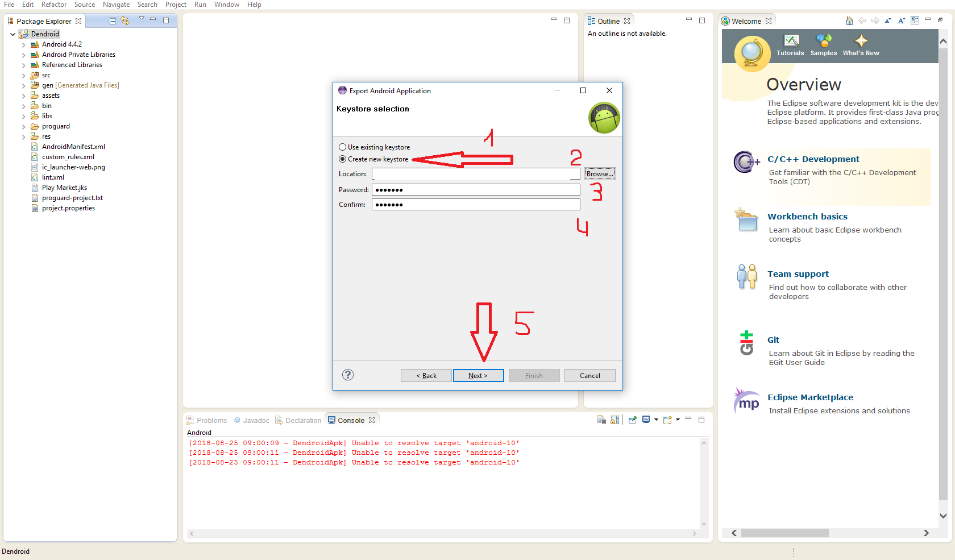Open the Tutorials icon on Welcome page
This screenshot has height=560, width=955.
[791, 42]
